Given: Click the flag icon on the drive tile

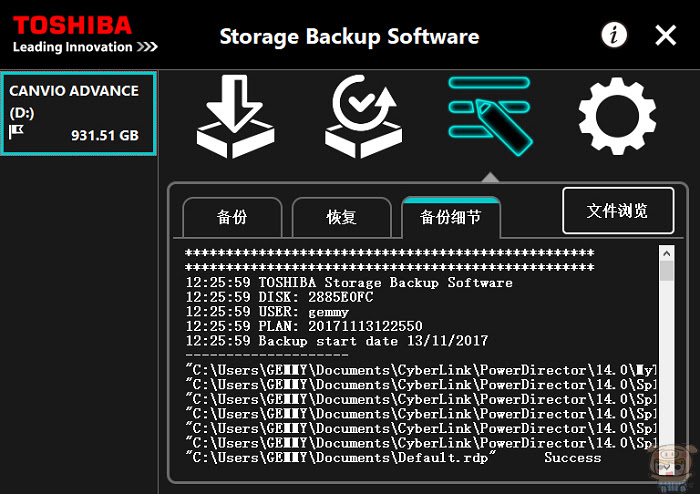Looking at the screenshot, I should pos(17,132).
